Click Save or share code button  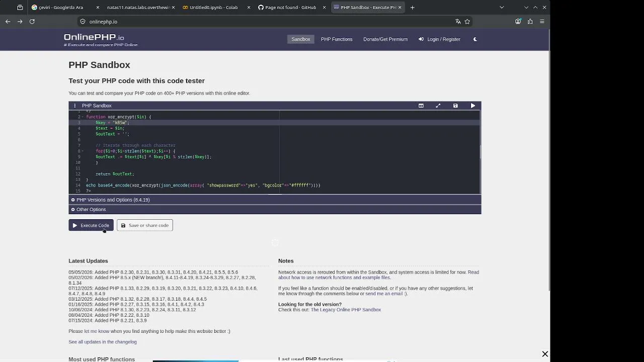pos(145,225)
